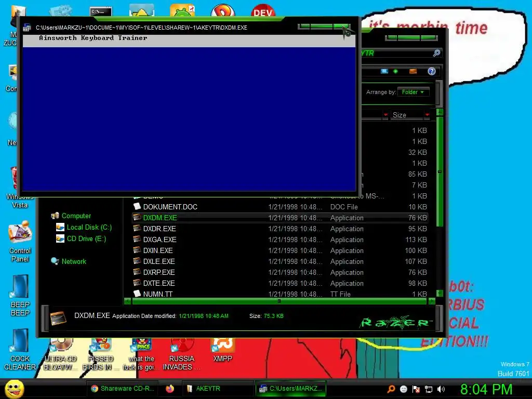Screen dimensions: 532x399
Task: Select DXTE.EXE in the file list
Action: point(280,283)
